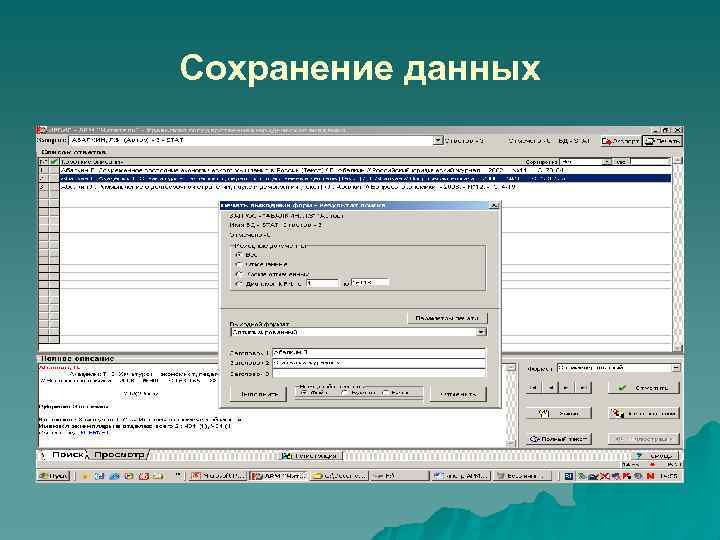Select the middle output destination radio button
Image resolution: width=720 pixels, height=540 pixels.
pyautogui.click(x=344, y=393)
